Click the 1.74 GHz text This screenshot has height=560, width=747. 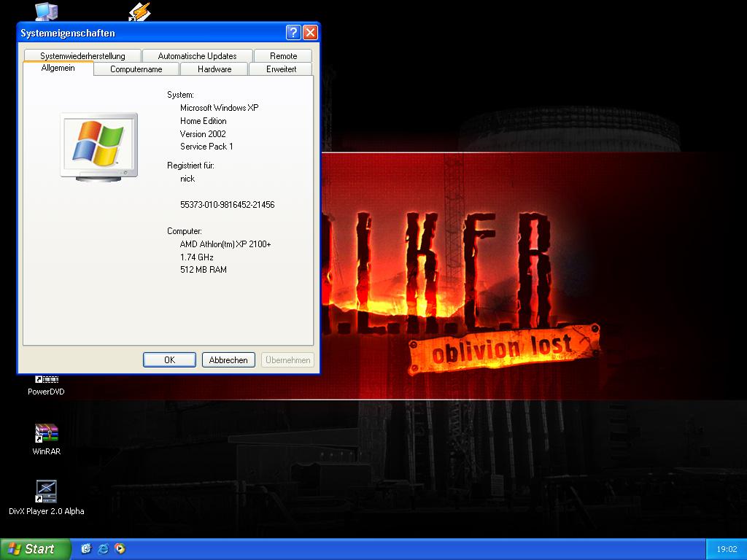[x=196, y=257]
